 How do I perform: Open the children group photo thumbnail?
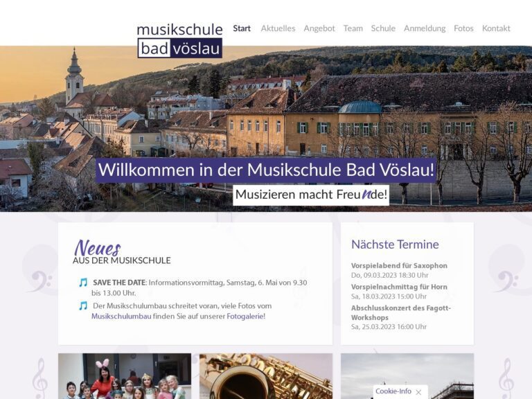pyautogui.click(x=125, y=376)
